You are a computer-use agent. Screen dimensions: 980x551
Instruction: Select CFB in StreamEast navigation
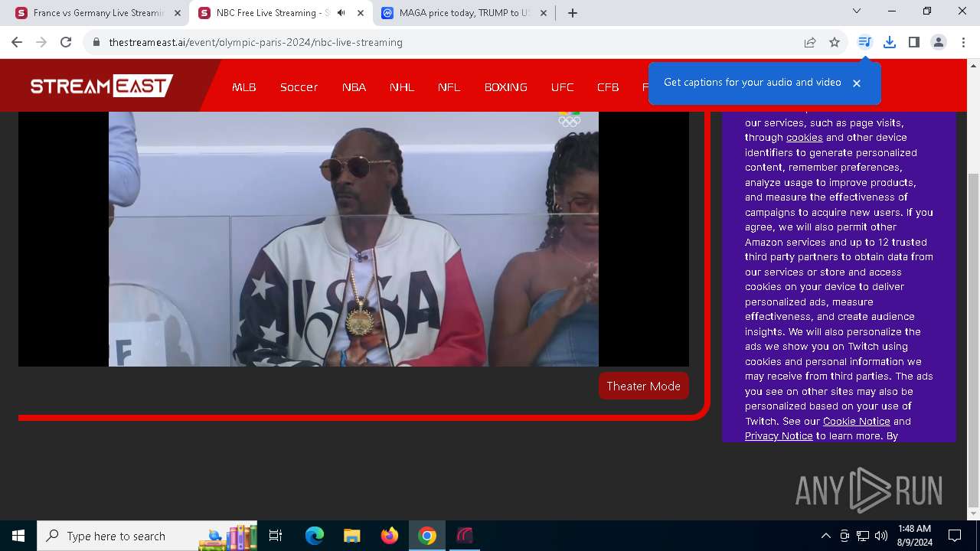click(608, 87)
